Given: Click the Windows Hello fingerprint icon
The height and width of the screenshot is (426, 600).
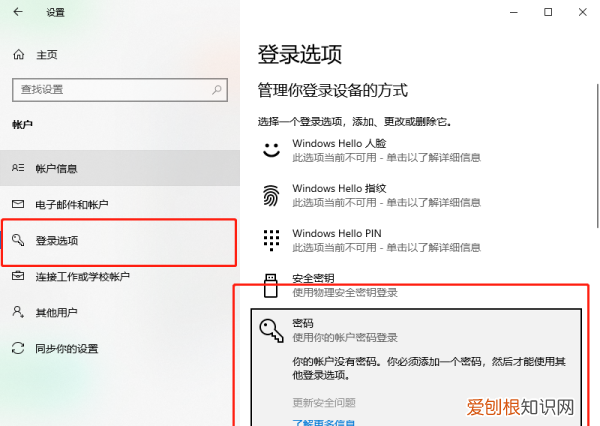Looking at the screenshot, I should click(x=271, y=195).
